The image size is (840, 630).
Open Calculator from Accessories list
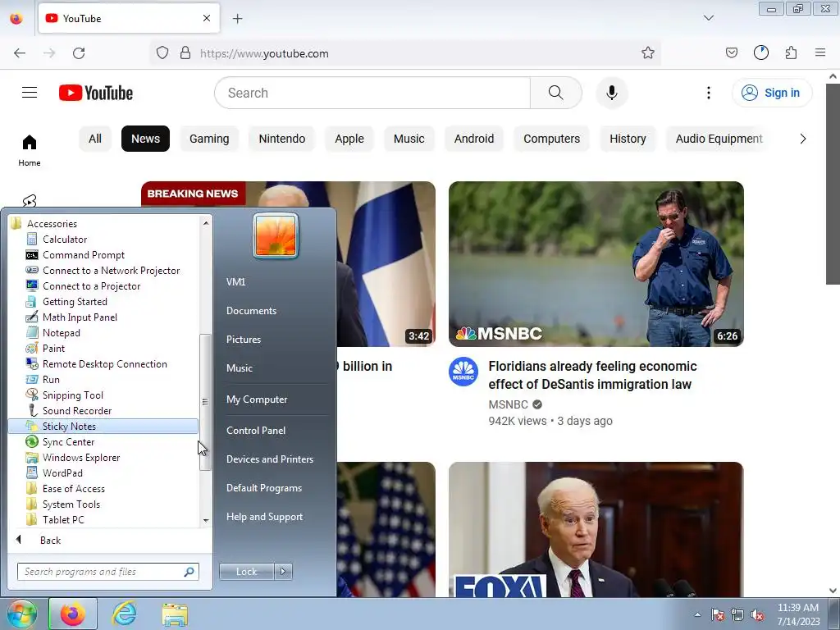(64, 240)
